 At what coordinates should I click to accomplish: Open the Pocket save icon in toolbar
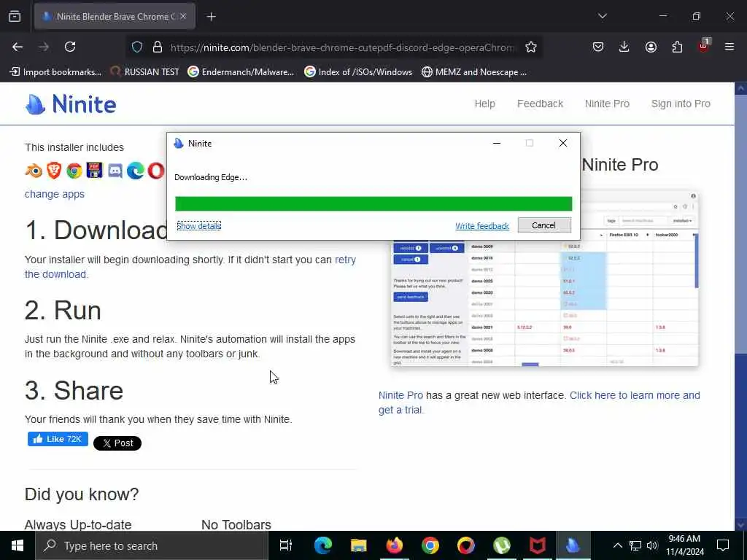tap(598, 47)
